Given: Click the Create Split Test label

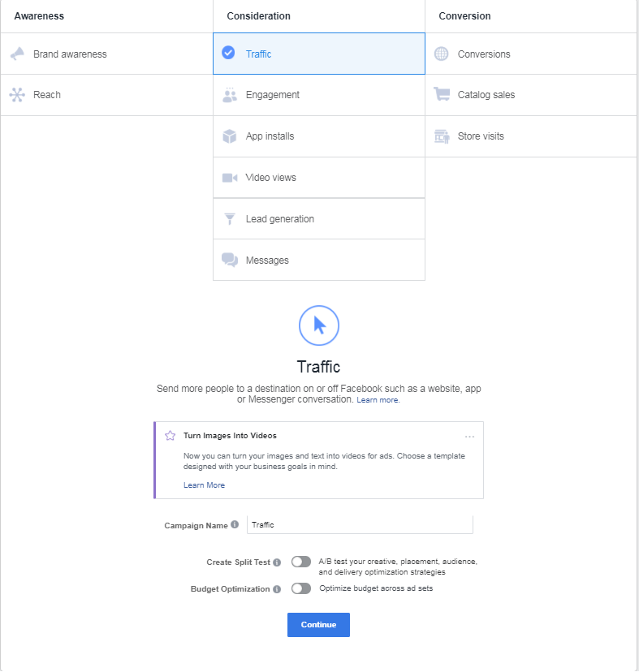Looking at the screenshot, I should coord(239,562).
